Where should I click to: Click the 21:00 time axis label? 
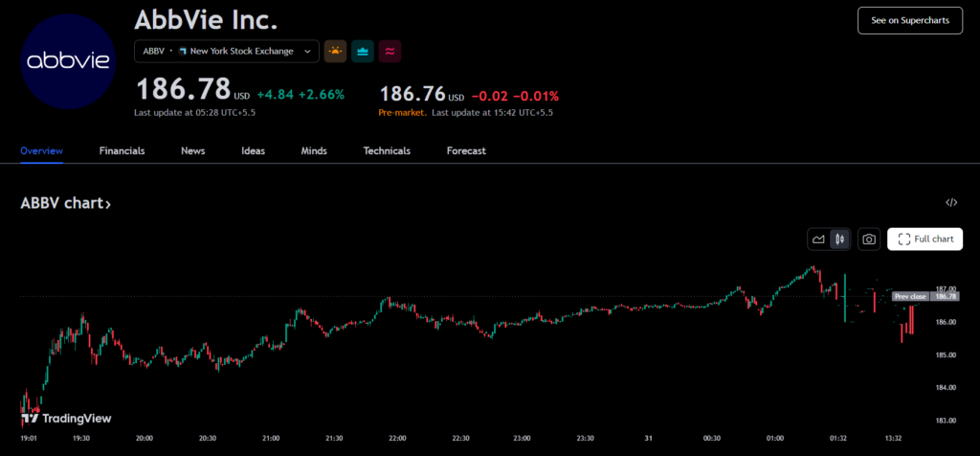pos(271,439)
